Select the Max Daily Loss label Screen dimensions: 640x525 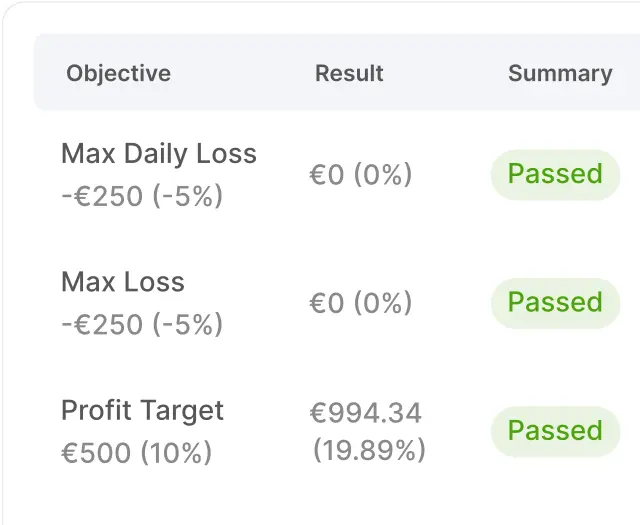coord(159,153)
